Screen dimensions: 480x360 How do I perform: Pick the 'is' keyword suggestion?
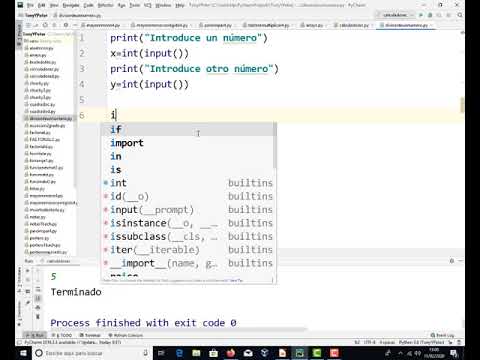point(189,169)
